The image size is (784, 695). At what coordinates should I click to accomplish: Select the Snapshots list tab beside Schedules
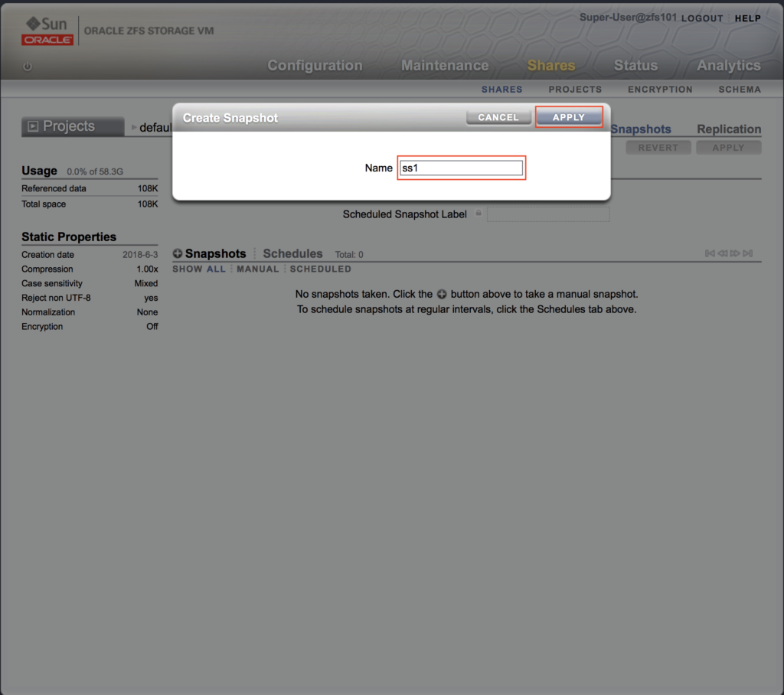pos(215,253)
